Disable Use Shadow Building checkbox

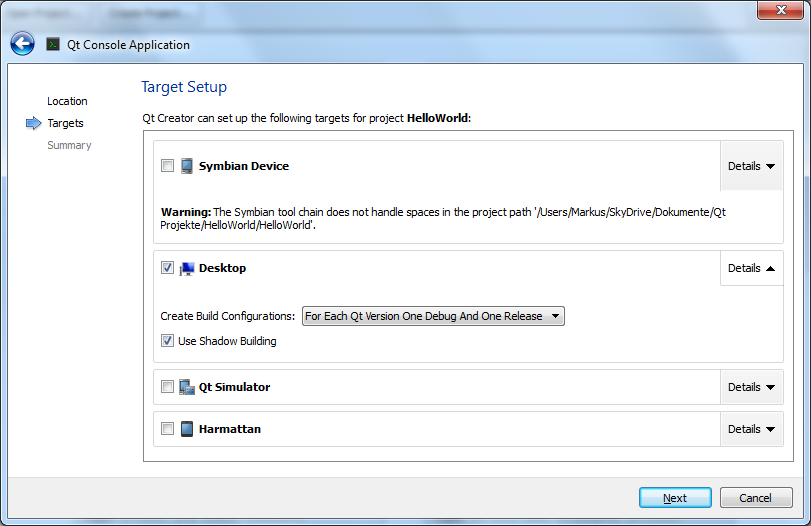pyautogui.click(x=167, y=341)
